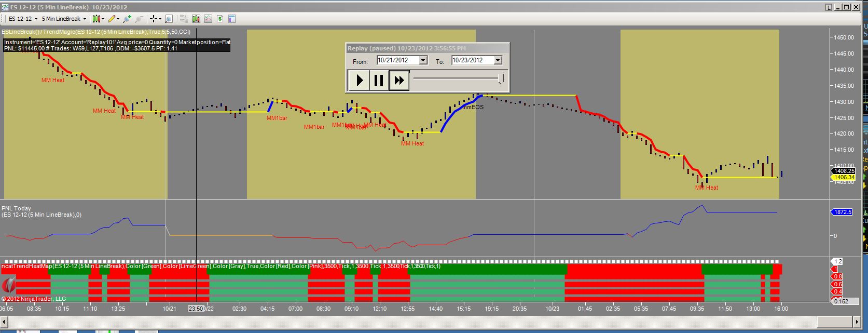Open the chart properties window icon

[x=232, y=19]
